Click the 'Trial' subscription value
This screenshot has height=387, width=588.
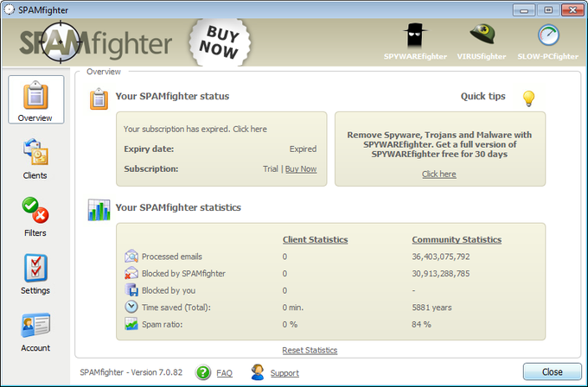click(x=271, y=169)
